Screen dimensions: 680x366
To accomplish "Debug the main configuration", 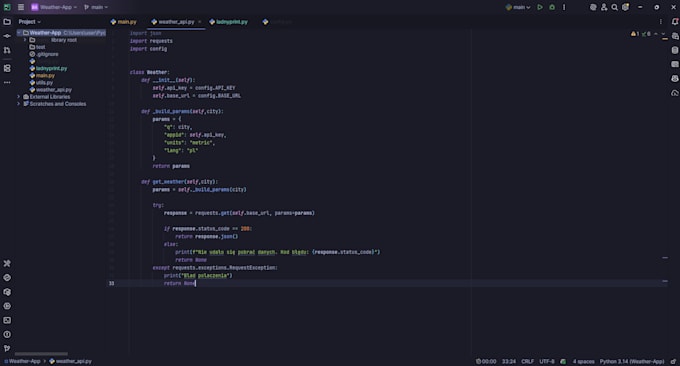I will pos(552,7).
